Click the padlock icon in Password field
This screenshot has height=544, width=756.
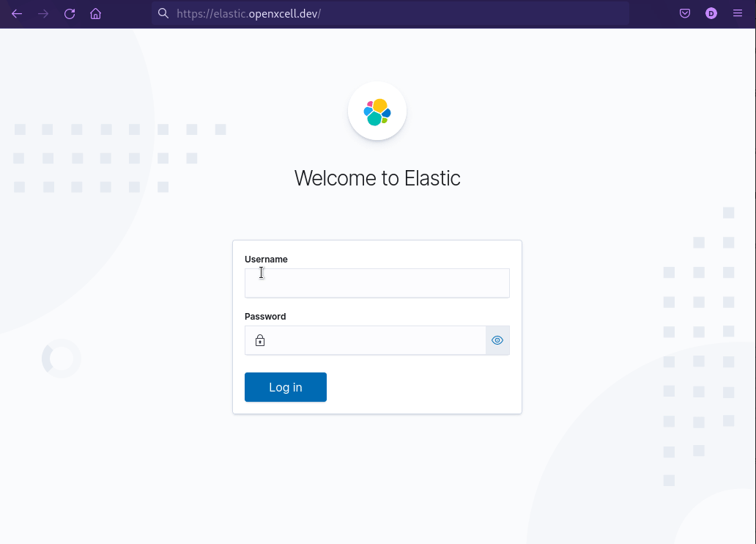(259, 340)
